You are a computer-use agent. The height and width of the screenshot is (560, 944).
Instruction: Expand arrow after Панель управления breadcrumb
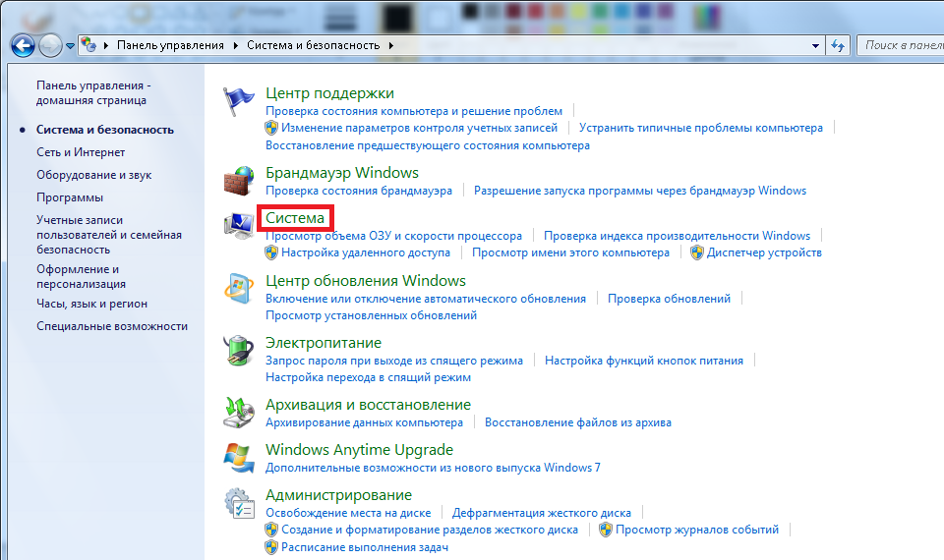tap(235, 45)
